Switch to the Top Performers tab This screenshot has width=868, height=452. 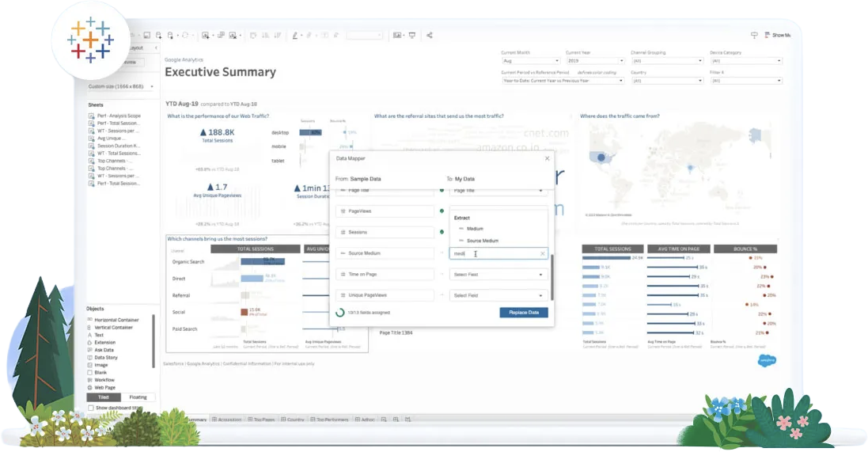tap(329, 420)
